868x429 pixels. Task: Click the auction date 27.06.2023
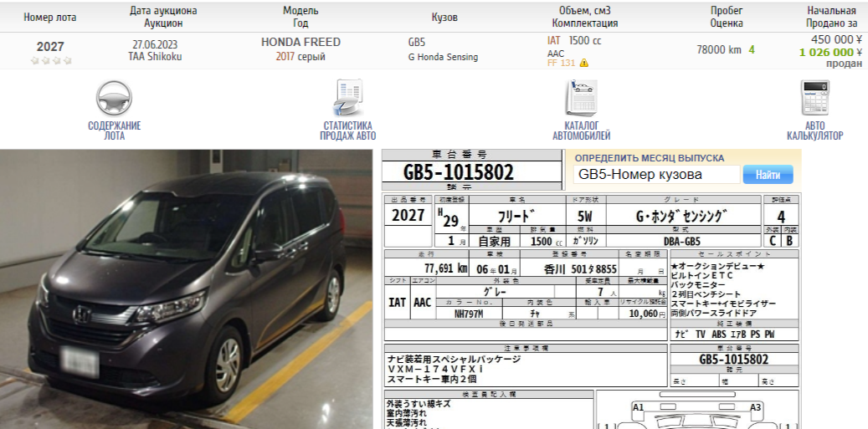coord(155,44)
